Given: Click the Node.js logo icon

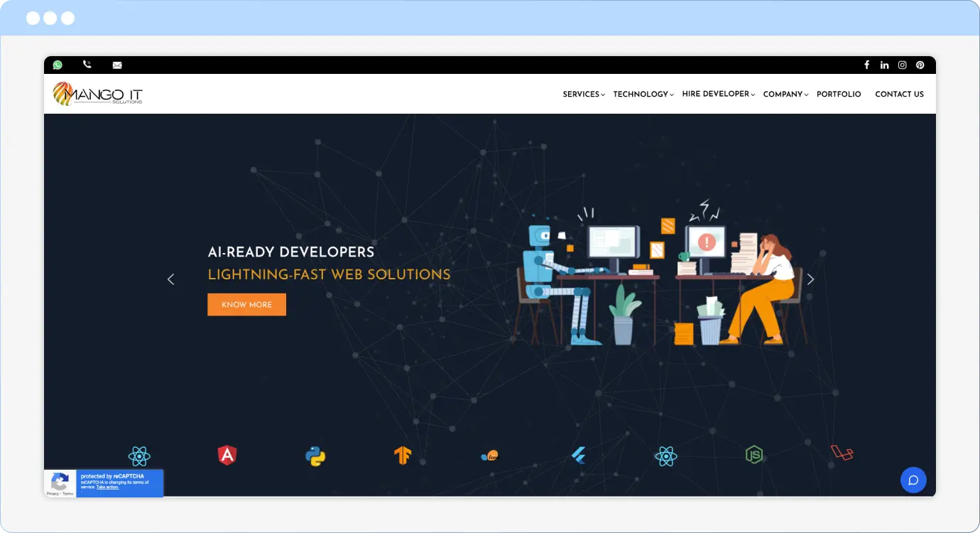Looking at the screenshot, I should 753,455.
